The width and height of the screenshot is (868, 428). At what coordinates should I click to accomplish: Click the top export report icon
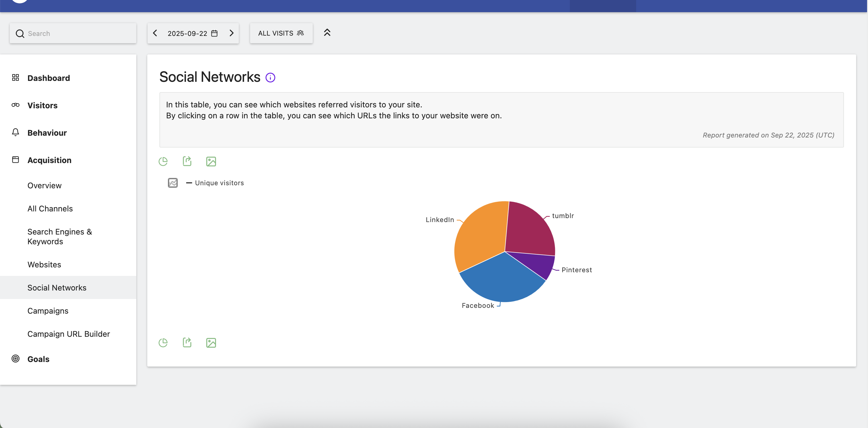(x=187, y=162)
